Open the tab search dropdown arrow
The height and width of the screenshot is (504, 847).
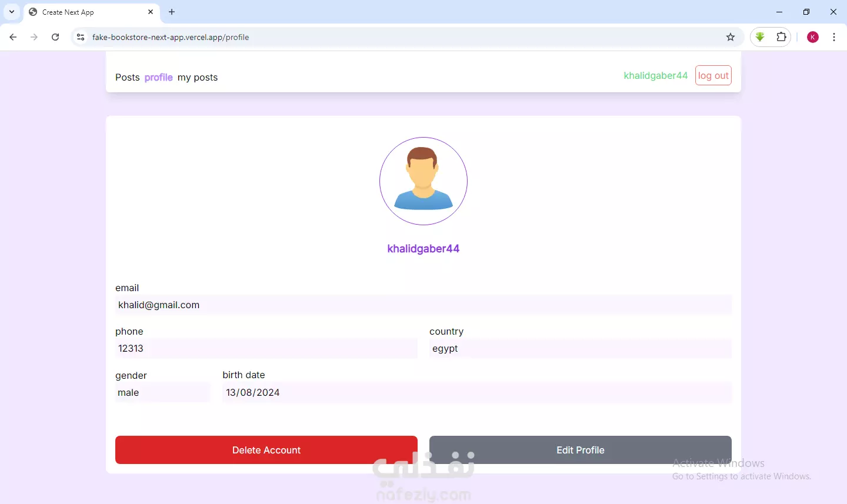12,12
